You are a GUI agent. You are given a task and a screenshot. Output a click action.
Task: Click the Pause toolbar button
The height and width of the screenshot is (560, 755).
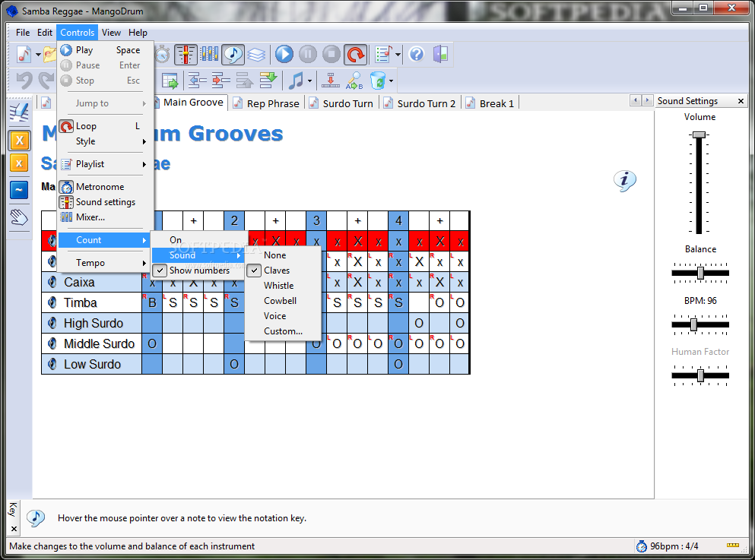[308, 55]
